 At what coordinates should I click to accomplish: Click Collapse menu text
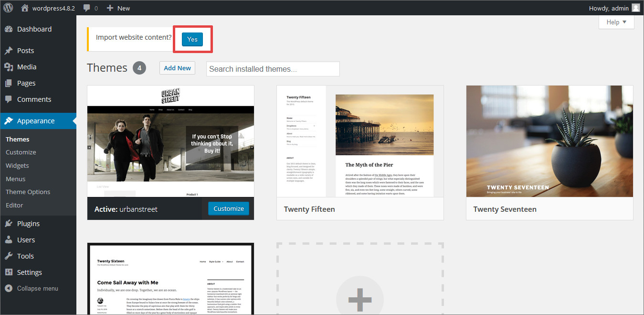click(x=38, y=289)
